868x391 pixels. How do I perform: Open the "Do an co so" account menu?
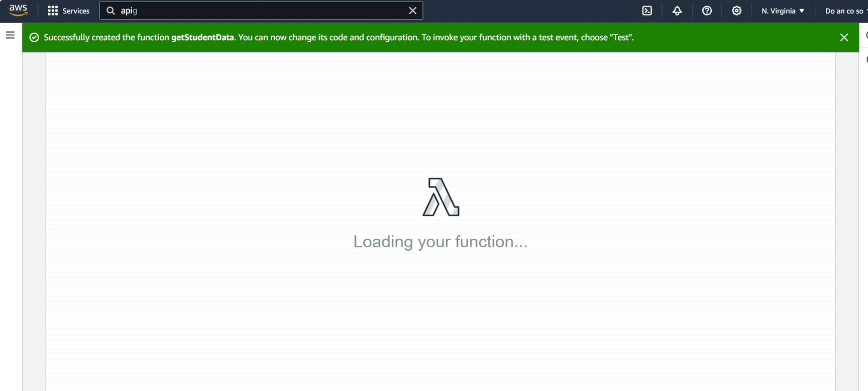(x=846, y=11)
